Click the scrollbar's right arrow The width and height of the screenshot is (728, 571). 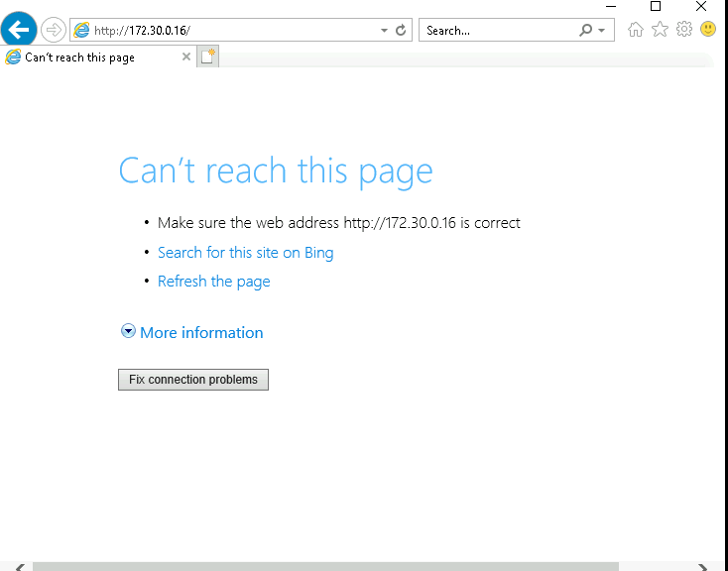(x=702, y=567)
